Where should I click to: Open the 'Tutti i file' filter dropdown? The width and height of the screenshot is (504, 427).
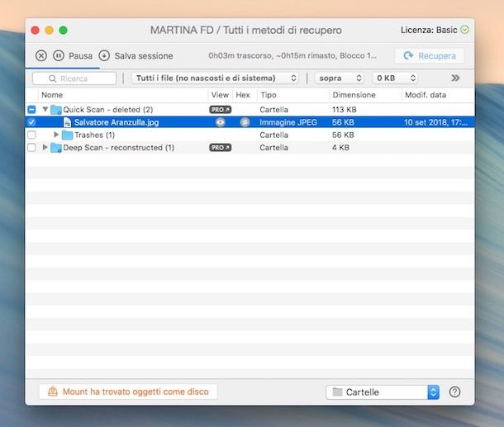(x=215, y=78)
